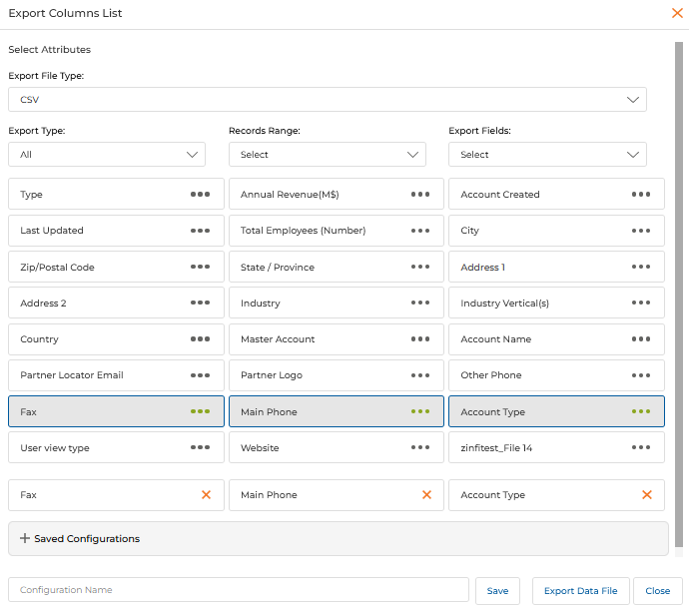Click the three-dot icon for City
The height and width of the screenshot is (616, 689).
click(641, 231)
